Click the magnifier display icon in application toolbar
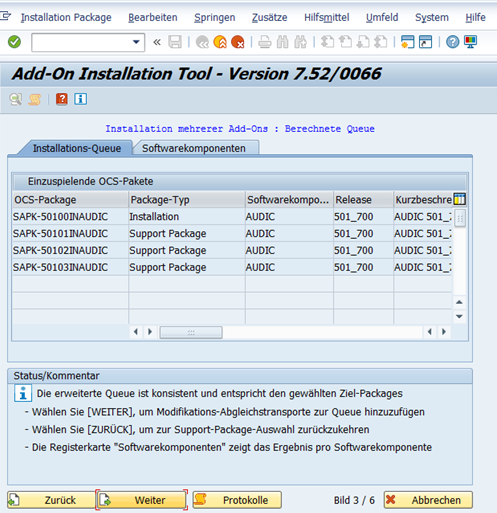 (x=16, y=99)
